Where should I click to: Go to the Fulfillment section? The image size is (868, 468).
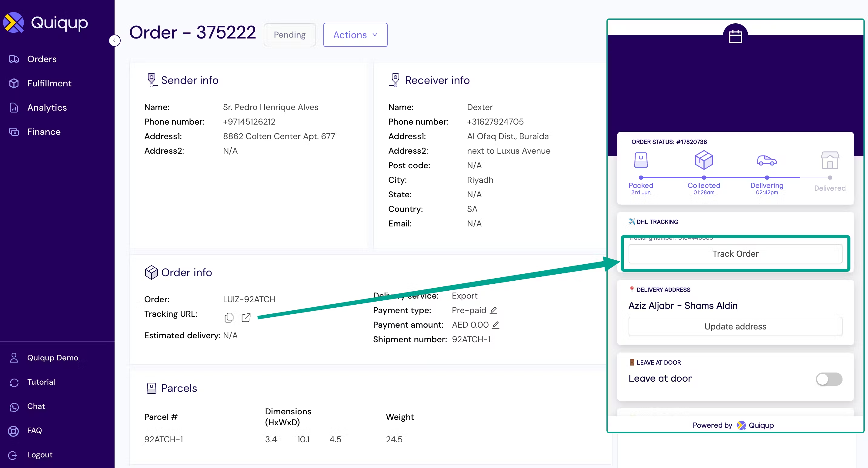(49, 83)
